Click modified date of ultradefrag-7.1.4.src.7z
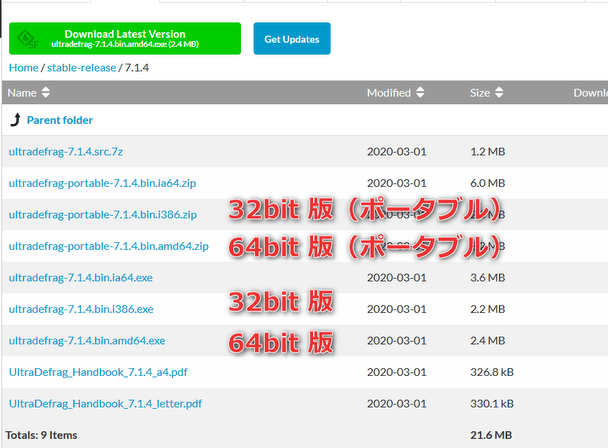The image size is (608, 448). [x=397, y=152]
